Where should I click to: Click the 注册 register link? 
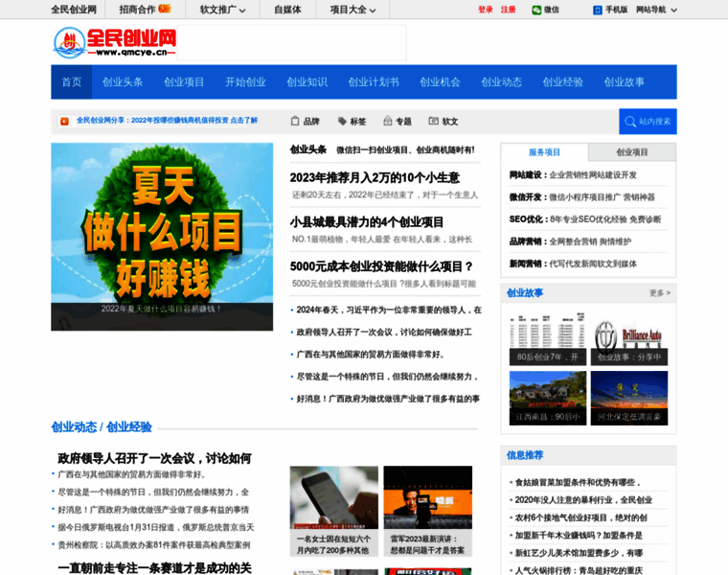click(508, 10)
